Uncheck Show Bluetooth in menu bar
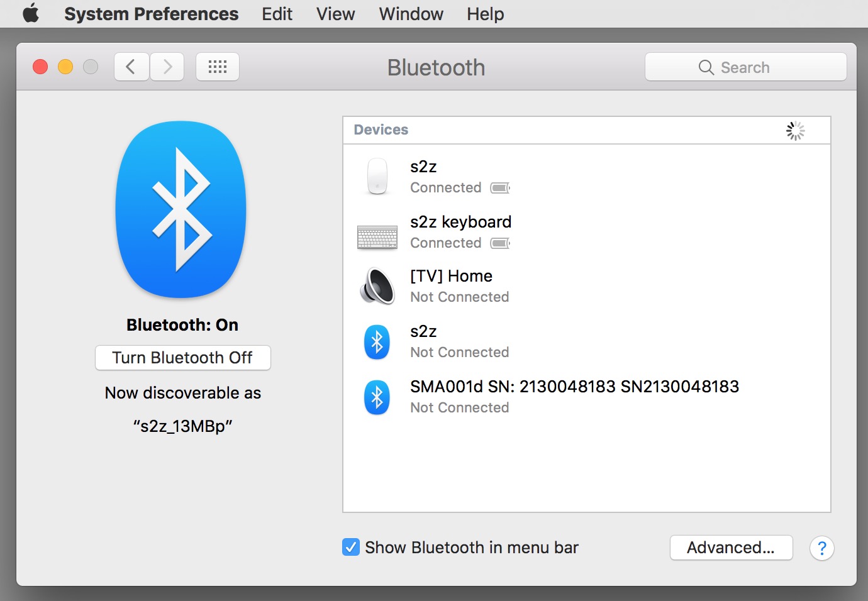868x601 pixels. [x=351, y=548]
